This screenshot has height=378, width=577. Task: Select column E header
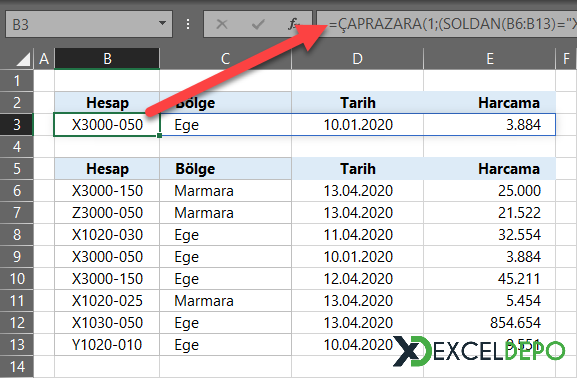coord(489,59)
